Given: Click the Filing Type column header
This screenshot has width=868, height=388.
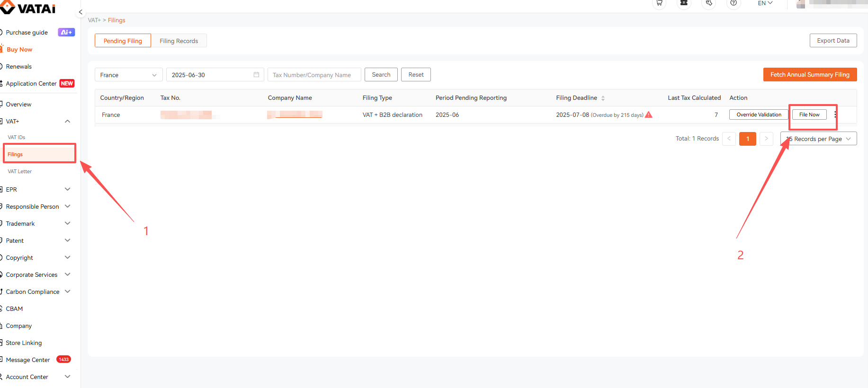Looking at the screenshot, I should coord(377,98).
